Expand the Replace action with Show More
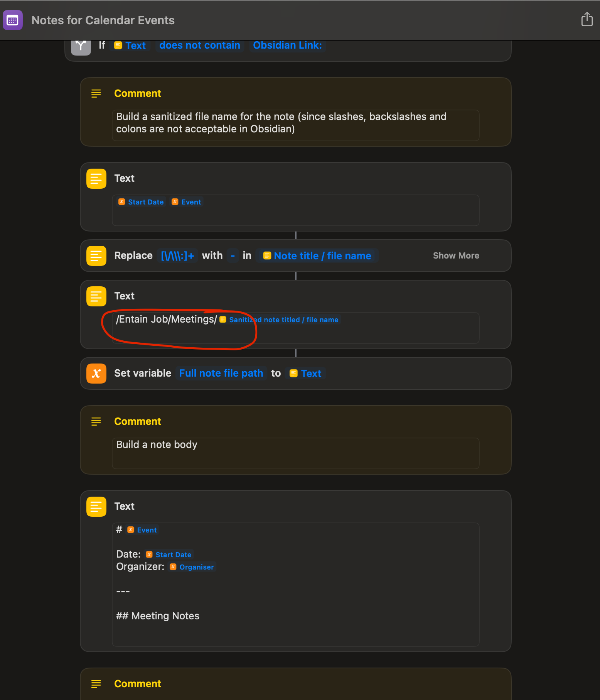The width and height of the screenshot is (600, 700). tap(456, 255)
